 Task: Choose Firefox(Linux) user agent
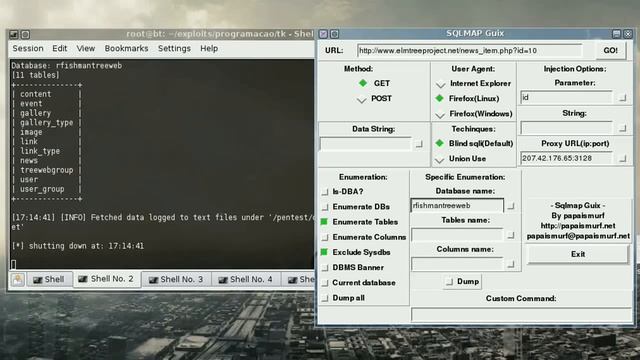coord(440,98)
